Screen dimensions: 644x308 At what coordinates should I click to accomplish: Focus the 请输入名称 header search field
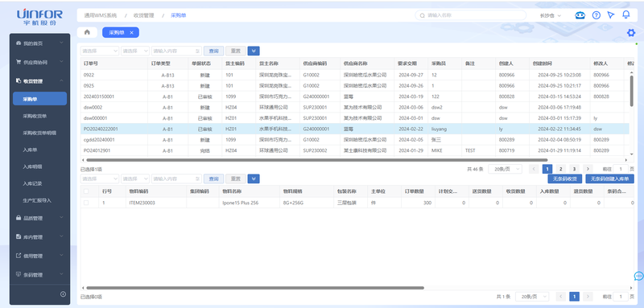click(x=471, y=15)
